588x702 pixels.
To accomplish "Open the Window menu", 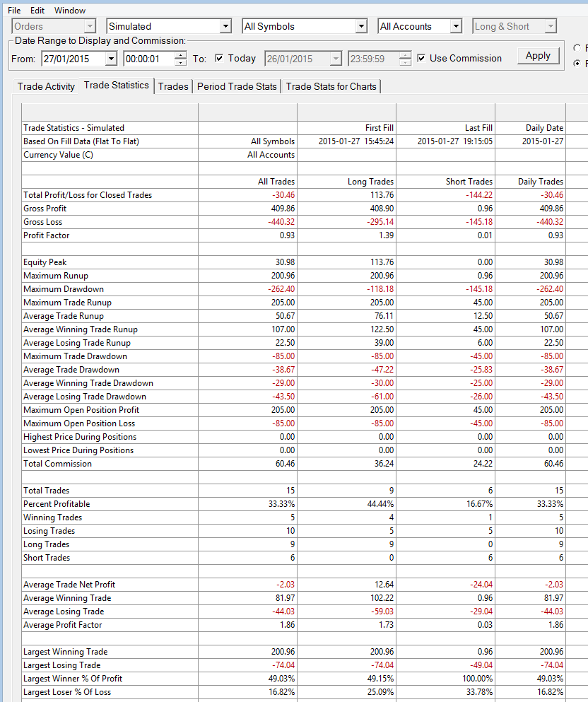I will [70, 11].
